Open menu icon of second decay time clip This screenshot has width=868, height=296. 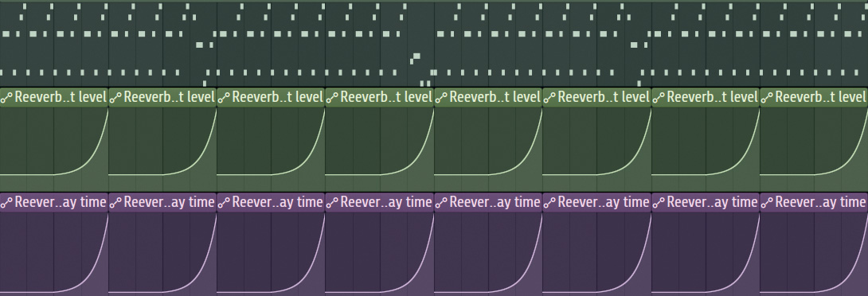(x=115, y=203)
